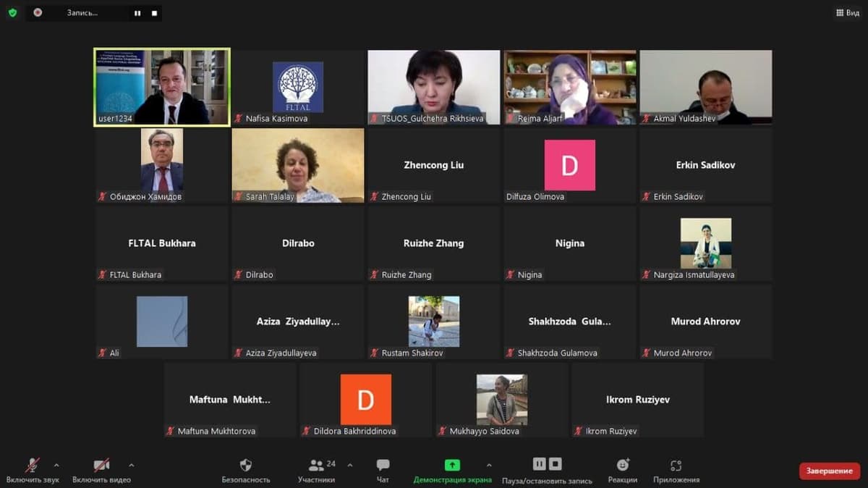Click muted mic icon beside Nafisa Kasimova

click(x=239, y=119)
